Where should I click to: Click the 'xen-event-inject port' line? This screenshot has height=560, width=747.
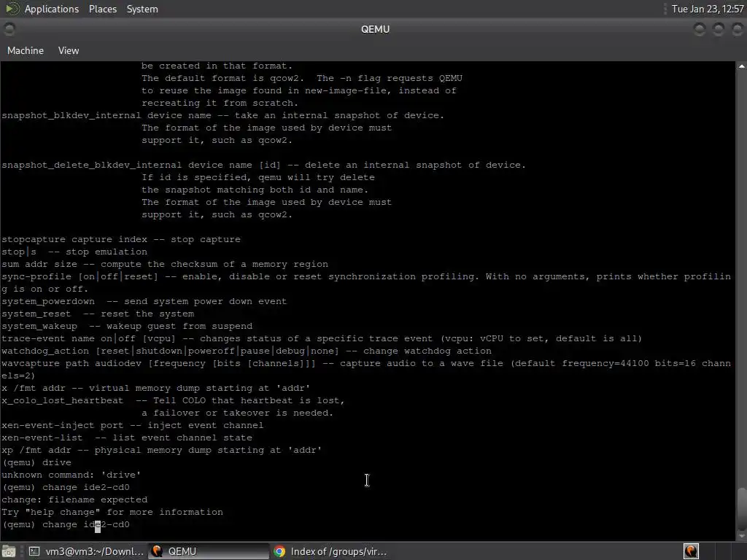pyautogui.click(x=133, y=425)
